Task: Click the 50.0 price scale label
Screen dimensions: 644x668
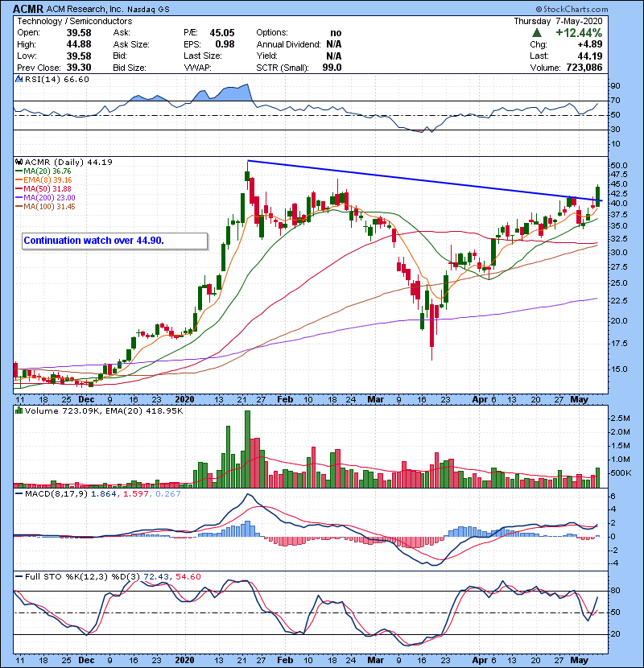Action: point(618,165)
